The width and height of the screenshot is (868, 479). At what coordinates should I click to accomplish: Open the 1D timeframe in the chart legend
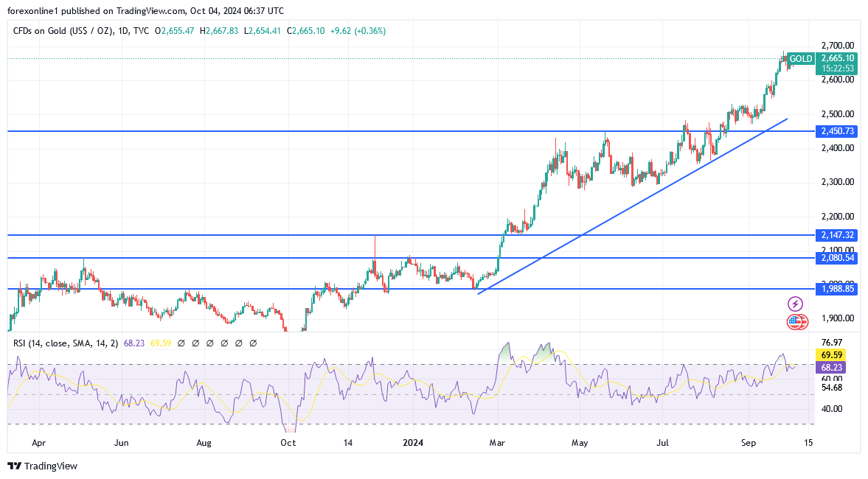(123, 32)
